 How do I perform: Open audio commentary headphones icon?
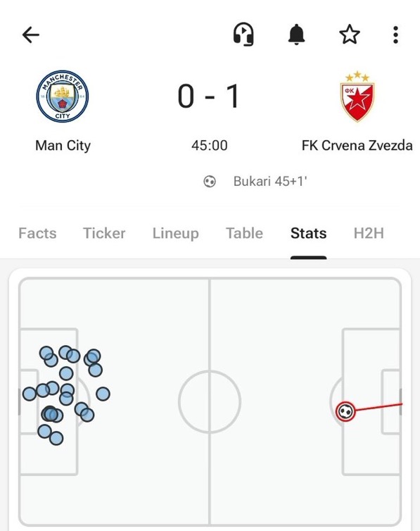243,35
